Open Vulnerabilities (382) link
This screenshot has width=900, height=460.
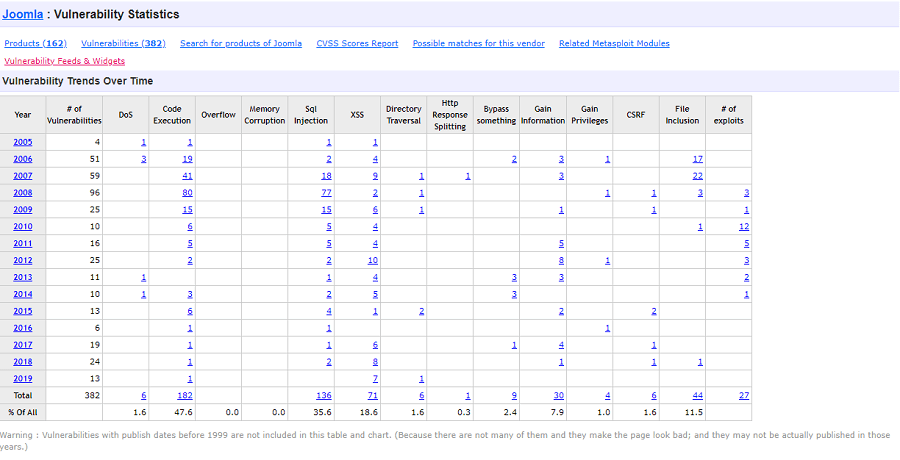click(x=123, y=44)
